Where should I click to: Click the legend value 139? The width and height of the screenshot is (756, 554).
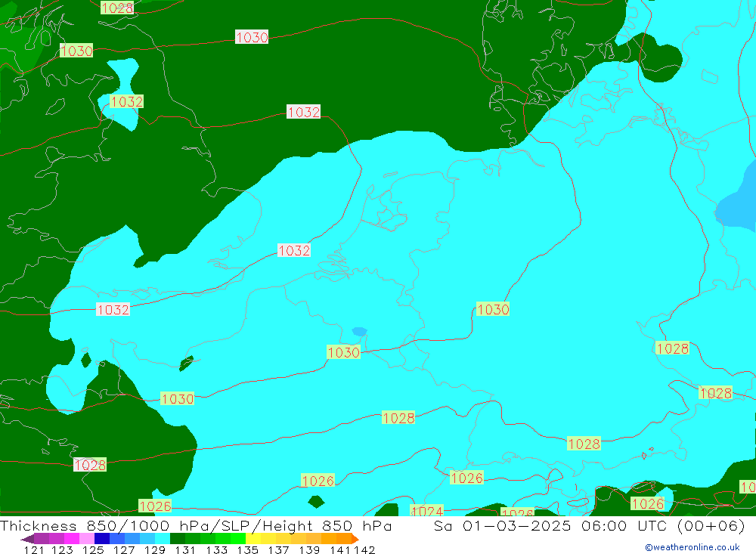(x=309, y=550)
